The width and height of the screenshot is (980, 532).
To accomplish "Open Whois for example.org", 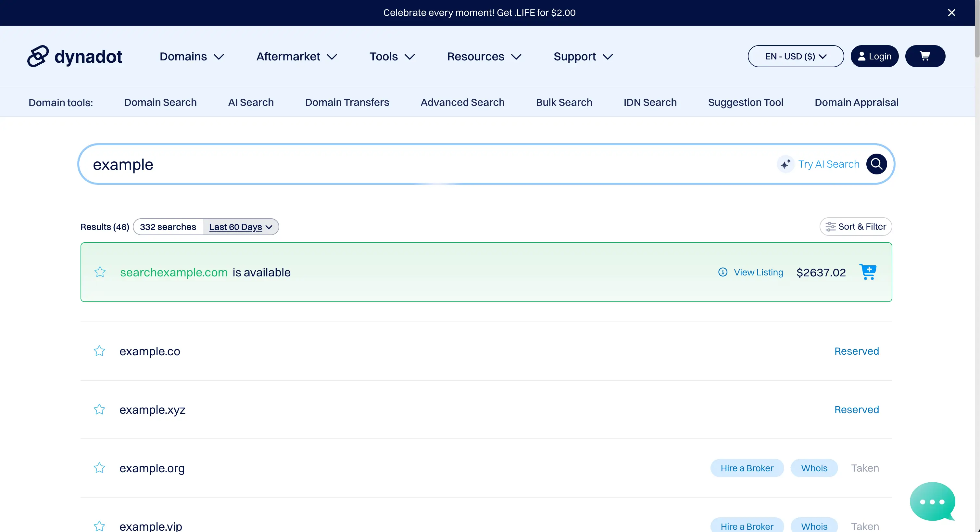I will point(814,468).
